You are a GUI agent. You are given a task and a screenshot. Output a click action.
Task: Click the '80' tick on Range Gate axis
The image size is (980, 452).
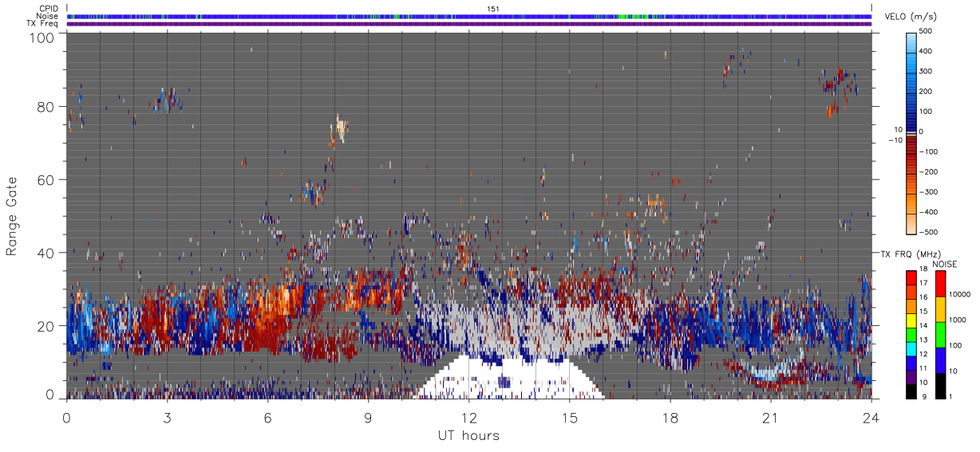46,106
